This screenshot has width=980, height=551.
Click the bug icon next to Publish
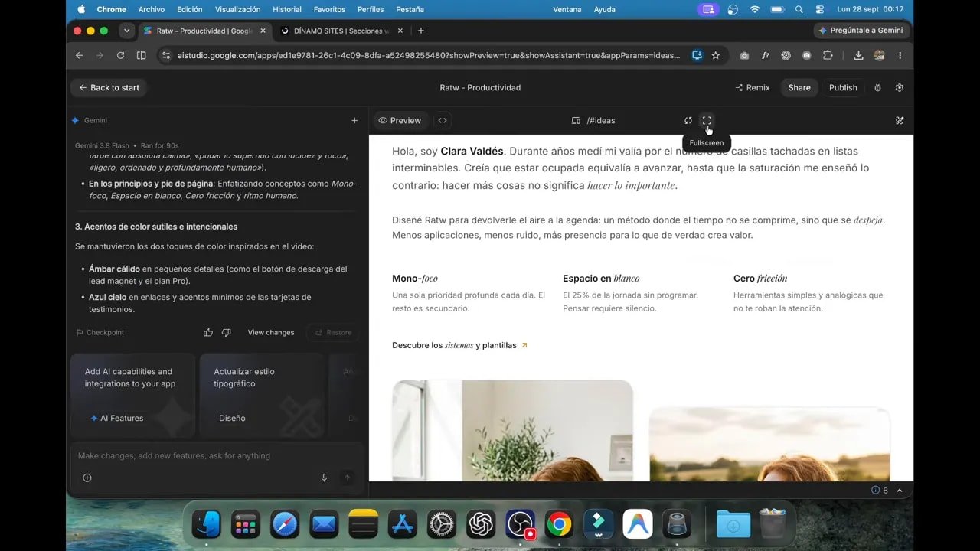point(877,87)
